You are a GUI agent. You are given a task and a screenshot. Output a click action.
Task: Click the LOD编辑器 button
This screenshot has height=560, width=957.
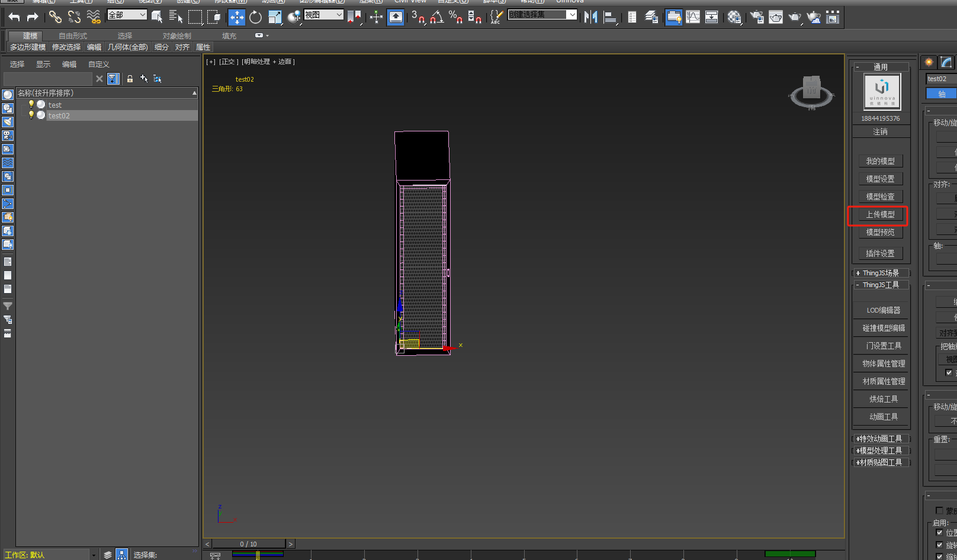coord(883,310)
